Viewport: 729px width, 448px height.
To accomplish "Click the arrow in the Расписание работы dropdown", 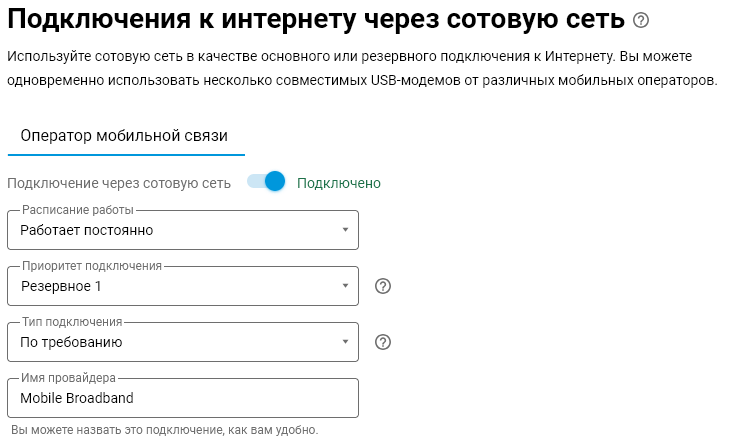I will 345,230.
